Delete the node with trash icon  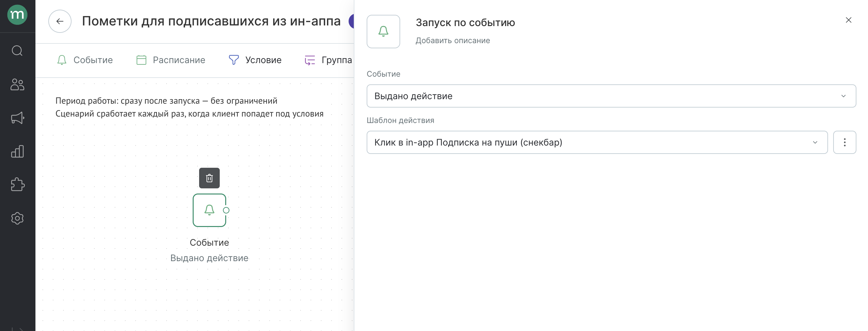(x=209, y=178)
